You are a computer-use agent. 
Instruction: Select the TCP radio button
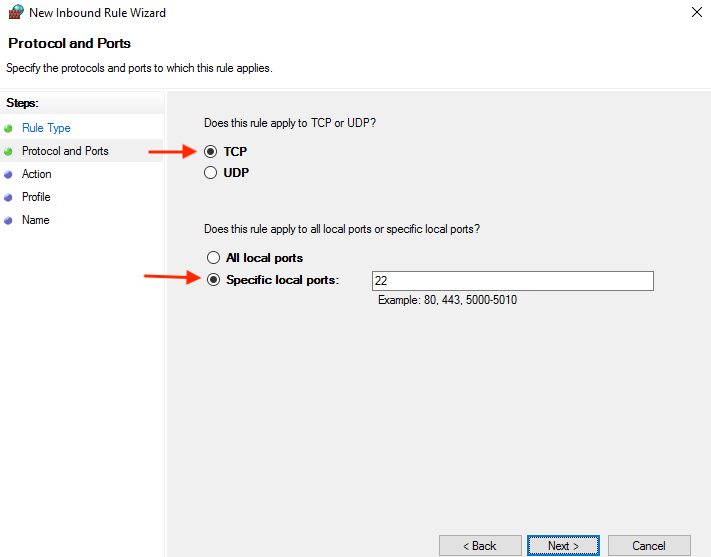tap(210, 151)
